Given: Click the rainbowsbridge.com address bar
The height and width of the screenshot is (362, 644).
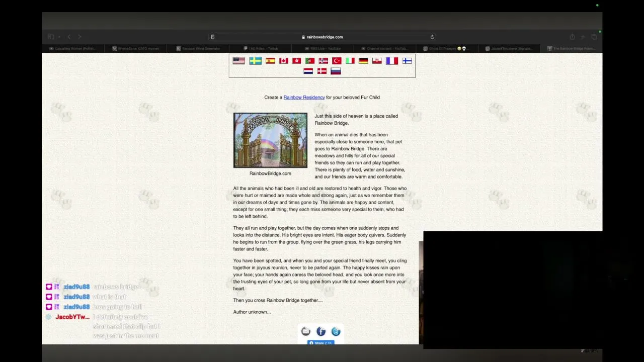Looking at the screenshot, I should pyautogui.click(x=322, y=37).
